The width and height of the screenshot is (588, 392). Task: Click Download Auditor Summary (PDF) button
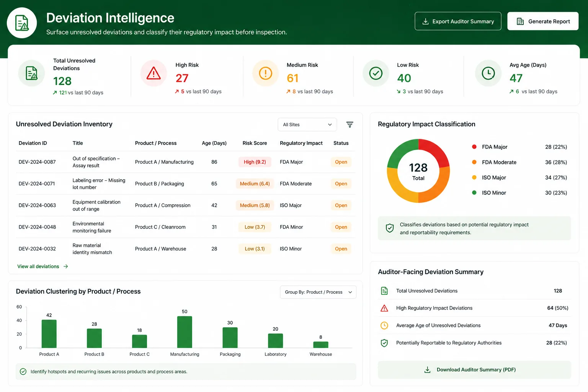(474, 370)
